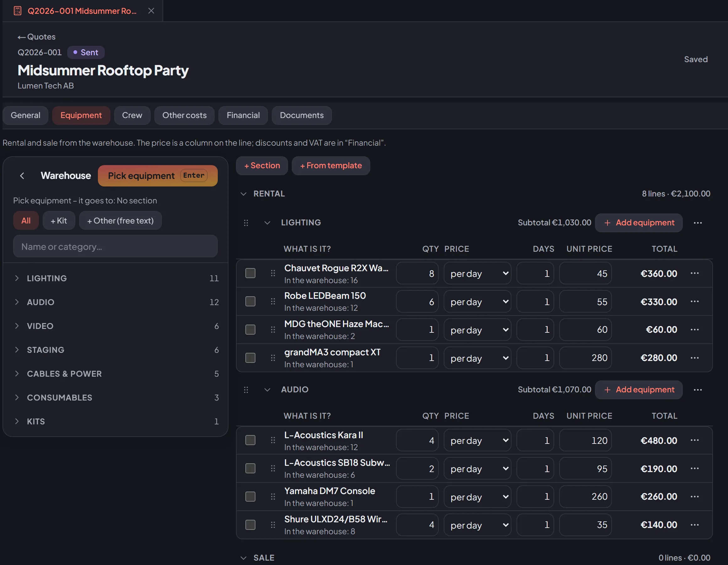Click drag handle on Robe LEDBeam 150 row

pos(273,302)
